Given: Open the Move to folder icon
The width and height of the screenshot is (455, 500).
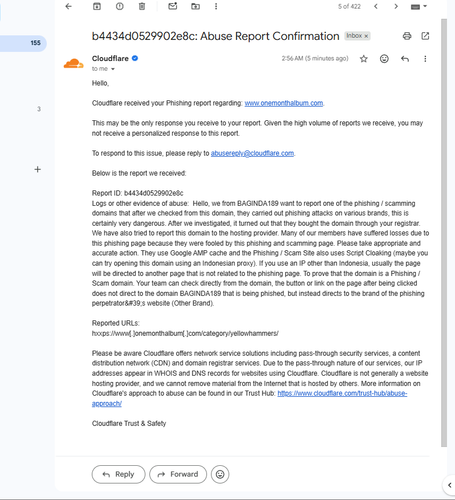Looking at the screenshot, I should [x=195, y=6].
